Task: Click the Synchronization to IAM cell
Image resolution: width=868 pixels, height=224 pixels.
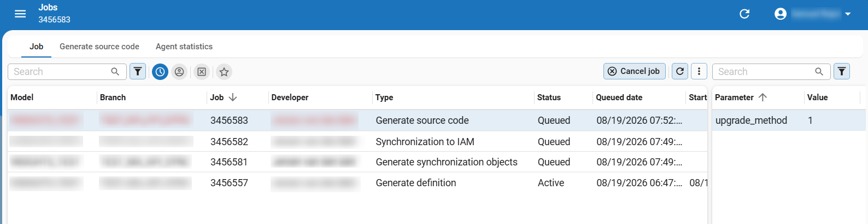Action: click(x=425, y=142)
